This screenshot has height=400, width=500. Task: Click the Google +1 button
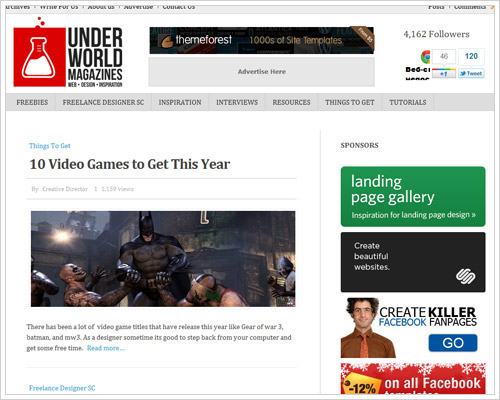(x=444, y=74)
